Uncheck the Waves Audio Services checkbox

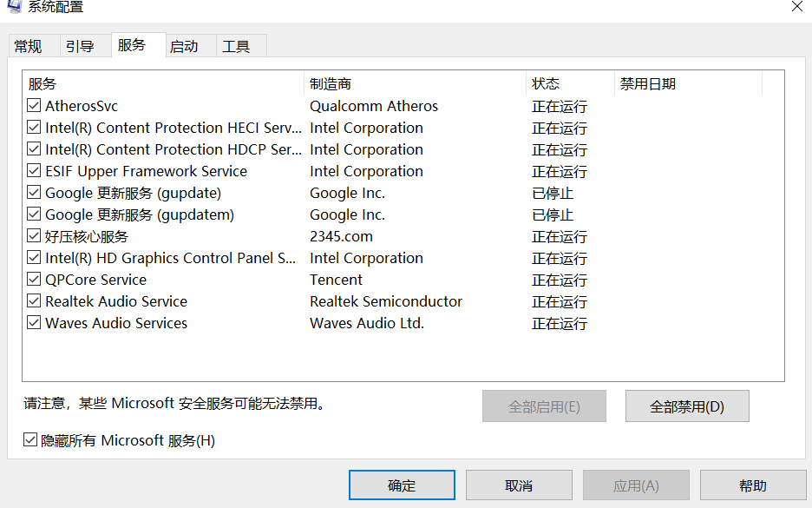coord(34,323)
